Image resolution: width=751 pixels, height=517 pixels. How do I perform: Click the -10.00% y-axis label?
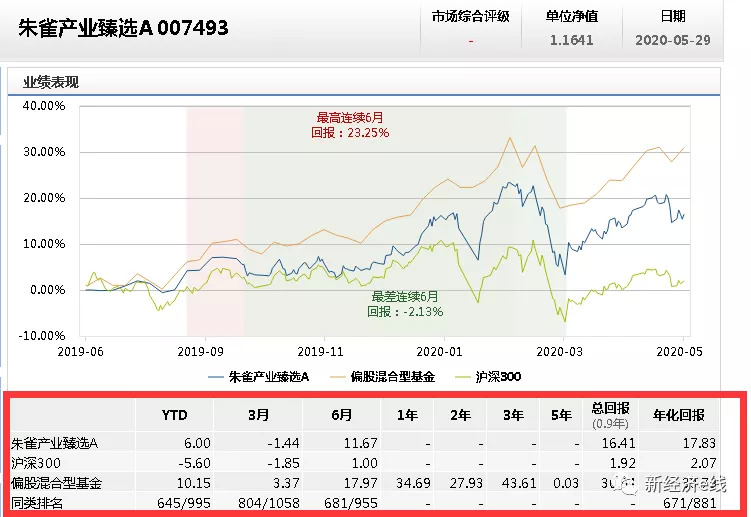click(42, 335)
